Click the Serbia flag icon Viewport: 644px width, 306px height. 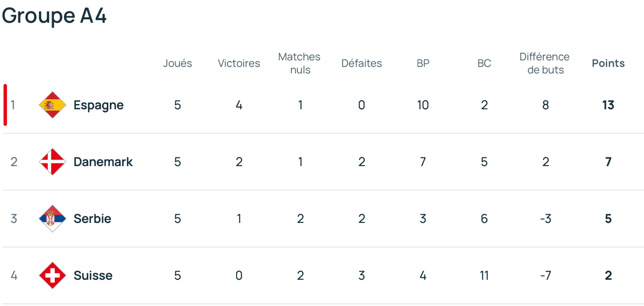pyautogui.click(x=53, y=219)
